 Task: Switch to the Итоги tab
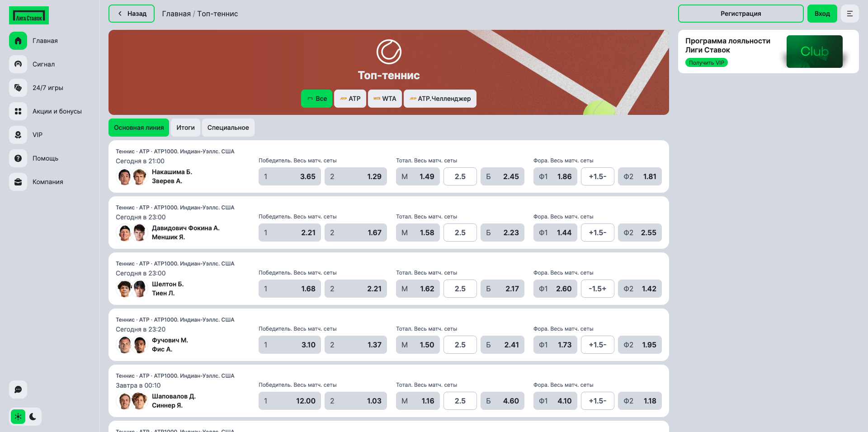coord(185,128)
